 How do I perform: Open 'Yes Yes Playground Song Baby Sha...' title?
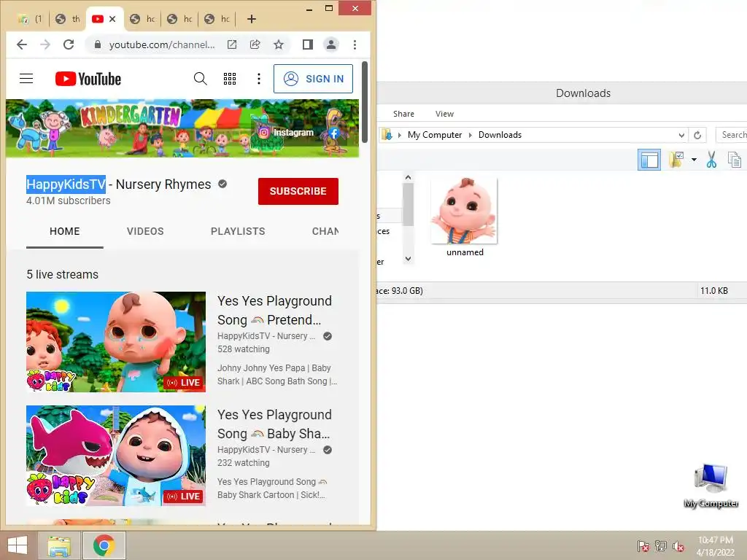[x=275, y=424]
